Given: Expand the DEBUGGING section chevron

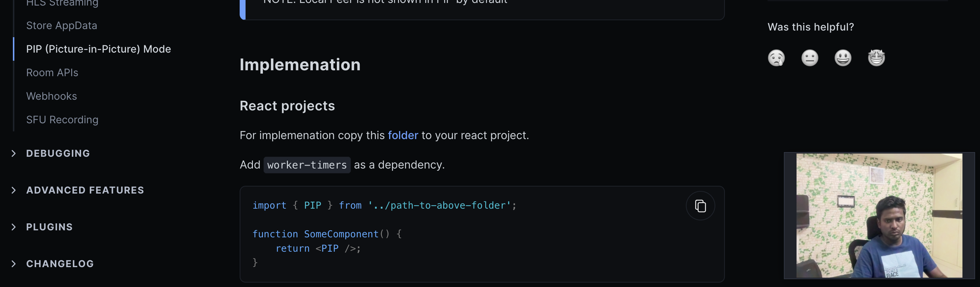Looking at the screenshot, I should [14, 153].
